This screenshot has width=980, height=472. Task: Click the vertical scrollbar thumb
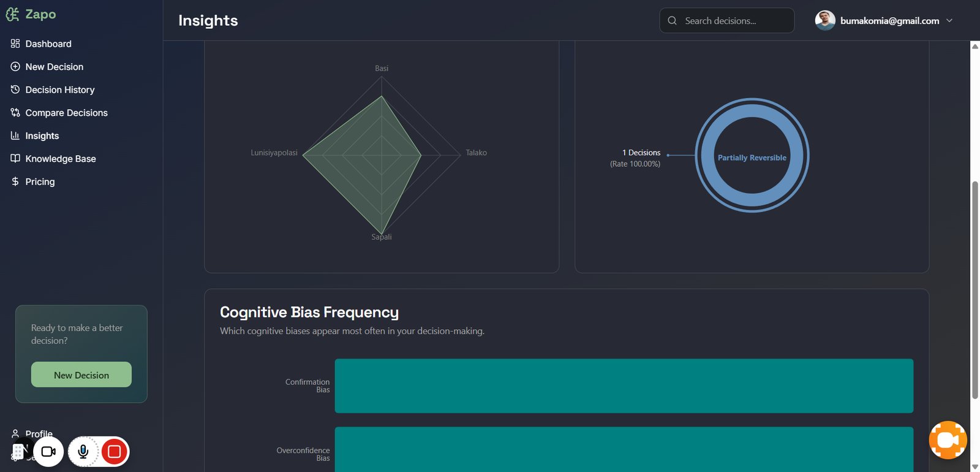[x=974, y=290]
